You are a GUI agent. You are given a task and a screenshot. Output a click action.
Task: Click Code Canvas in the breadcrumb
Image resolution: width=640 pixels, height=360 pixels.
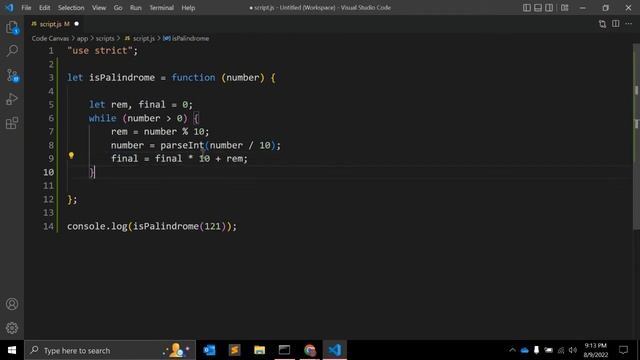[50, 38]
